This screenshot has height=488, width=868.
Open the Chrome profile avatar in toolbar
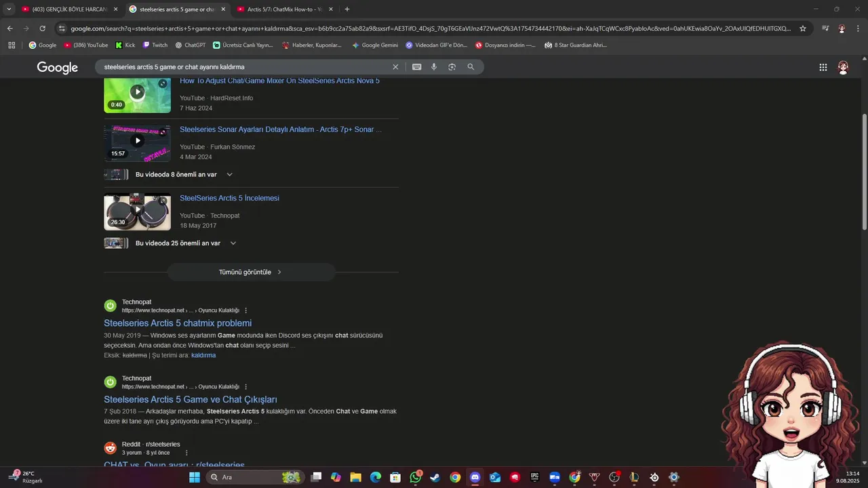[842, 28]
